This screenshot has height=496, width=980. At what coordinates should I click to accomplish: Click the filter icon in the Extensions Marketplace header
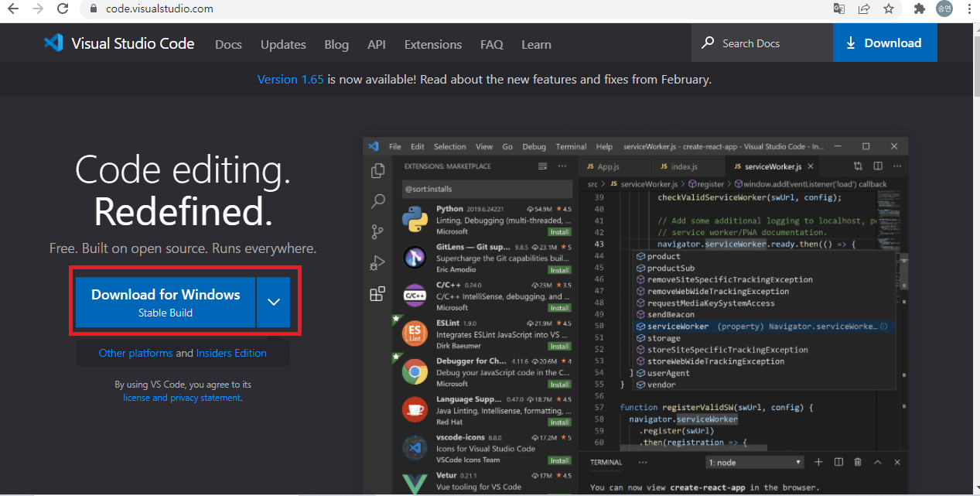pos(542,166)
